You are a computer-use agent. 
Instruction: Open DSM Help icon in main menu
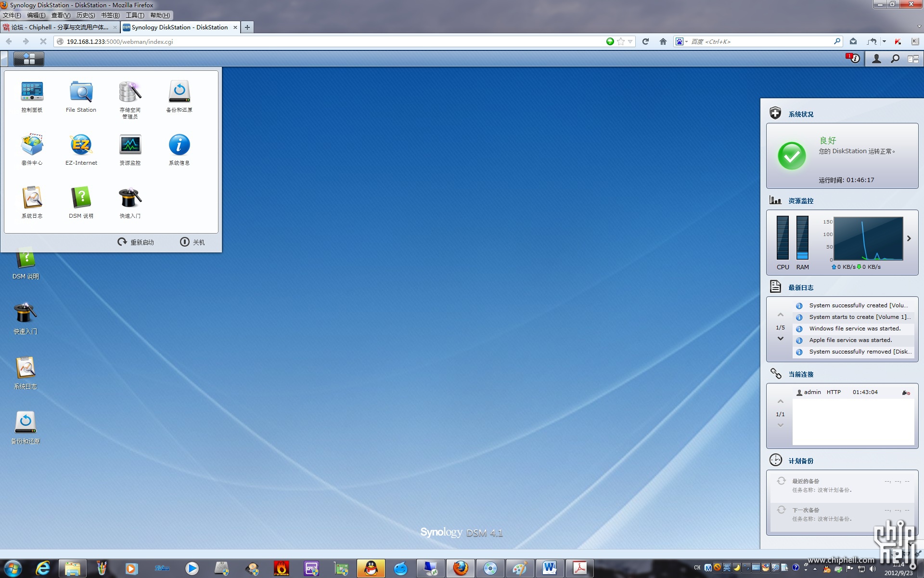81,203
